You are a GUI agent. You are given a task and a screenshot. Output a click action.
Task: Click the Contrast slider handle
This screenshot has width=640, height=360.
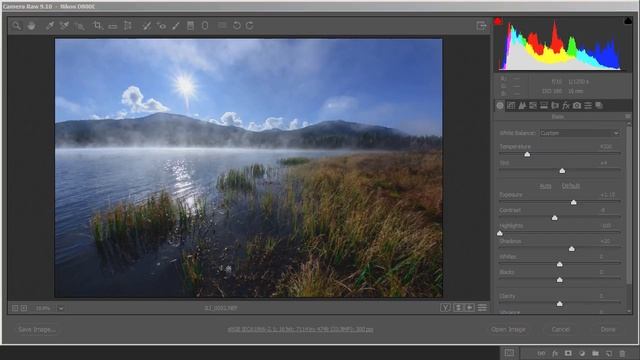555,218
